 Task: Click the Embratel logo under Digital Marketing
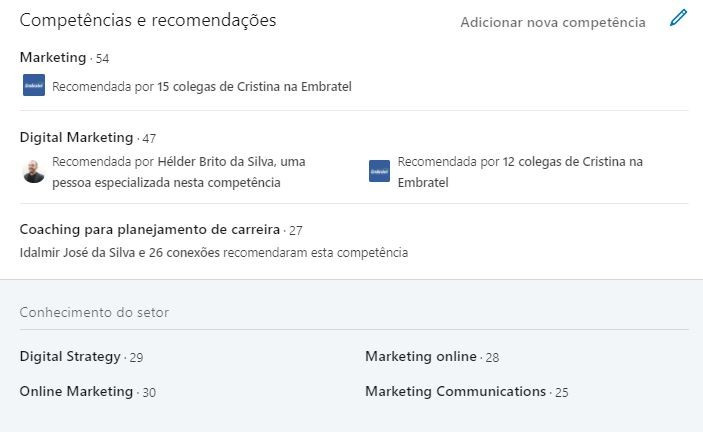[379, 171]
